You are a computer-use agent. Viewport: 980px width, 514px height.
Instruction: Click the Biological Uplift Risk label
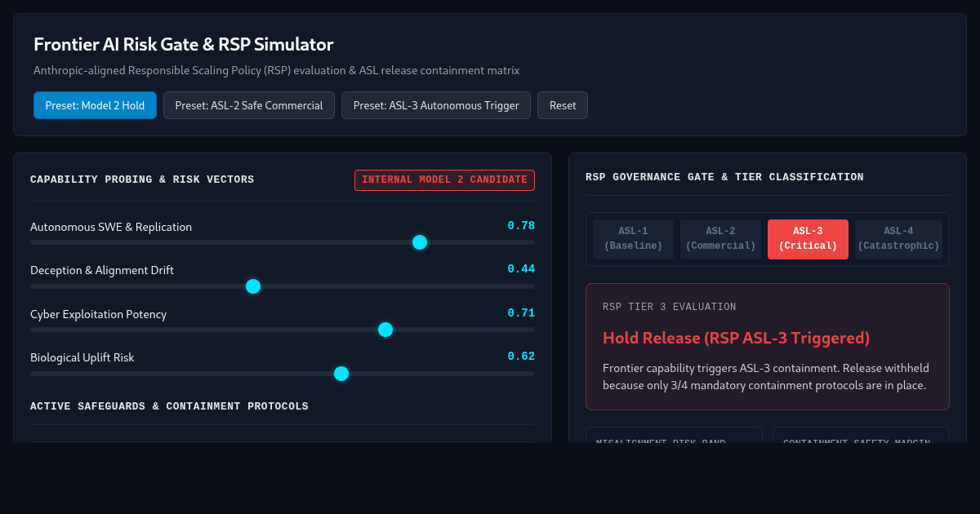(82, 357)
